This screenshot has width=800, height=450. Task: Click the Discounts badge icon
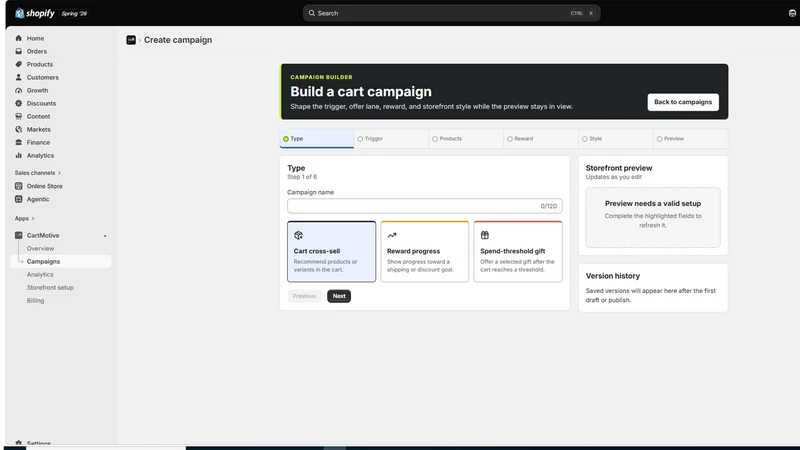(x=18, y=103)
